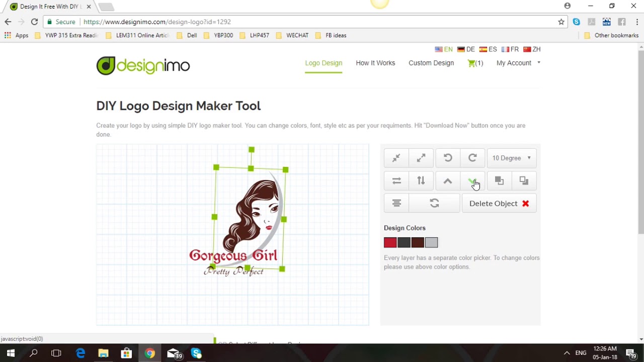
Task: Rotate the object counterclockwise
Action: (x=448, y=158)
